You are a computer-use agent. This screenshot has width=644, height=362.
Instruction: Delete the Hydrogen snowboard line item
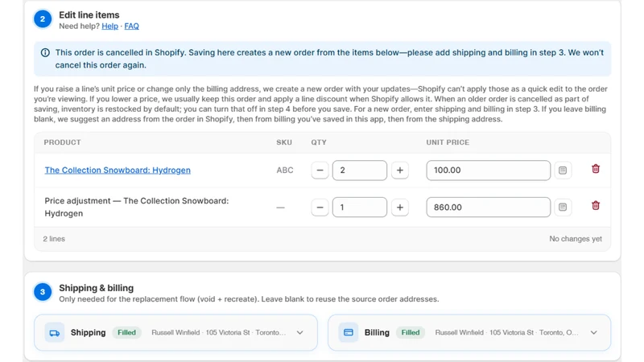pos(596,169)
